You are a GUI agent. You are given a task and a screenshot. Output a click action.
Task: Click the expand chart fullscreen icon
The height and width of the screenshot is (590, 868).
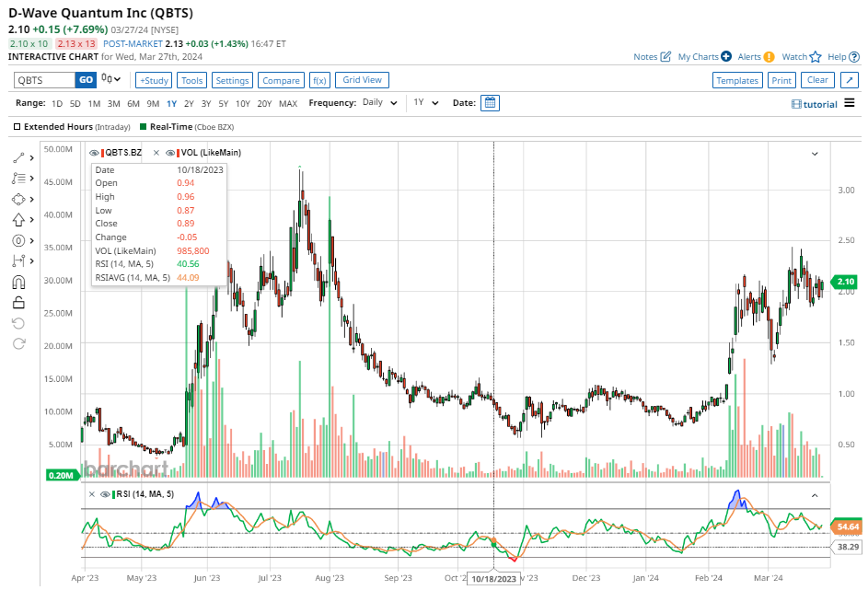pos(850,80)
